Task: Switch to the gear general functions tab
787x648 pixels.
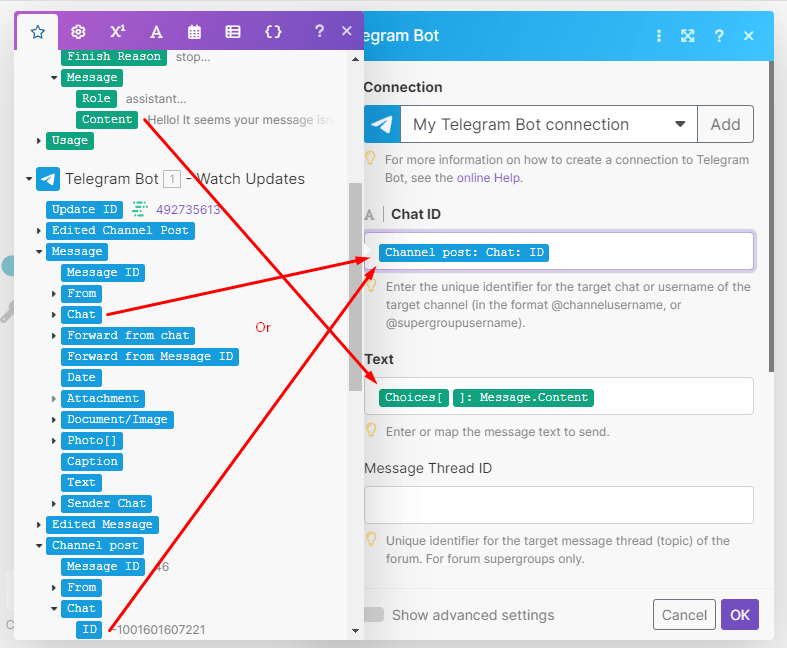Action: pos(78,31)
